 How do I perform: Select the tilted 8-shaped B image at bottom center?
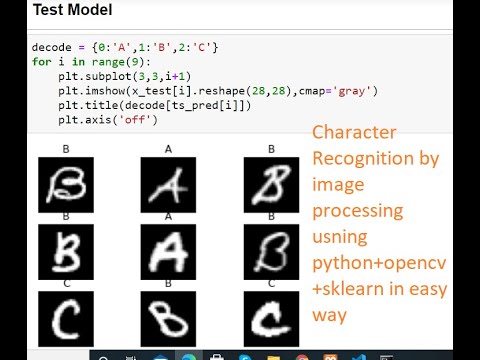click(x=168, y=319)
